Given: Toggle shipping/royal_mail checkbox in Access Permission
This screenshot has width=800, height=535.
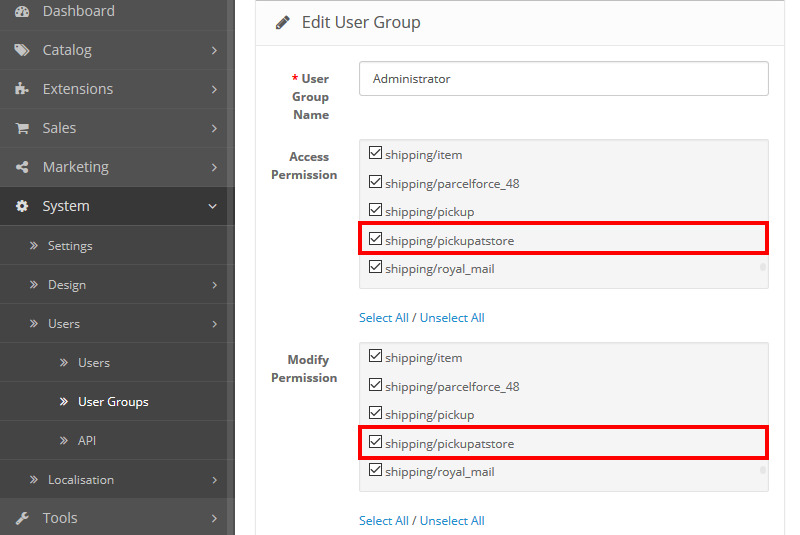Looking at the screenshot, I should pos(376,268).
